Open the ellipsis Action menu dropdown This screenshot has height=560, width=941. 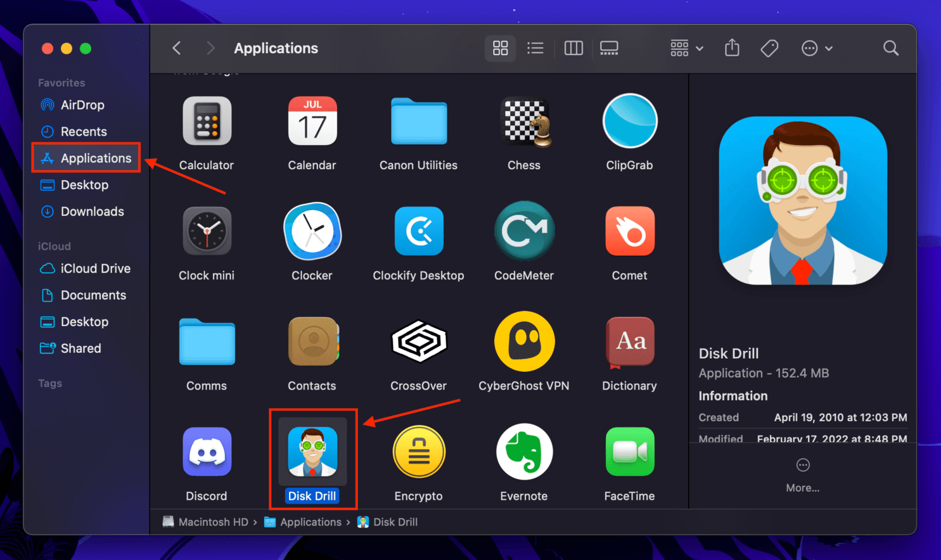coord(816,48)
